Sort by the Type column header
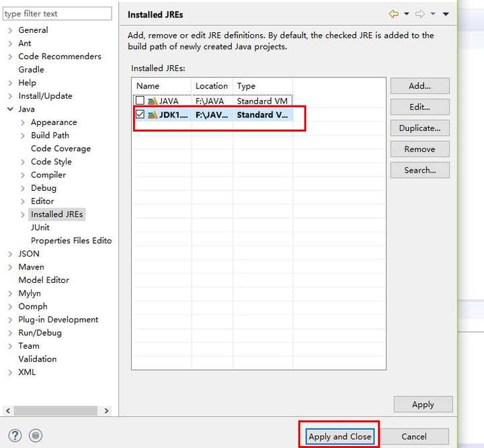484x448 pixels. click(x=263, y=86)
